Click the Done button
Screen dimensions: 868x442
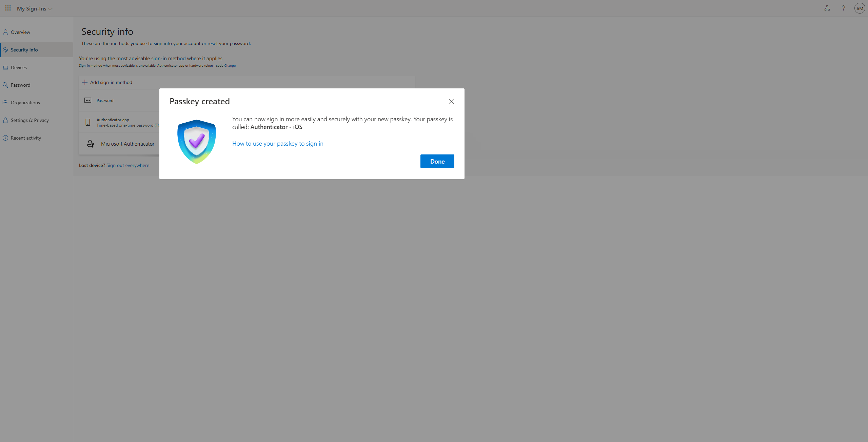point(437,161)
